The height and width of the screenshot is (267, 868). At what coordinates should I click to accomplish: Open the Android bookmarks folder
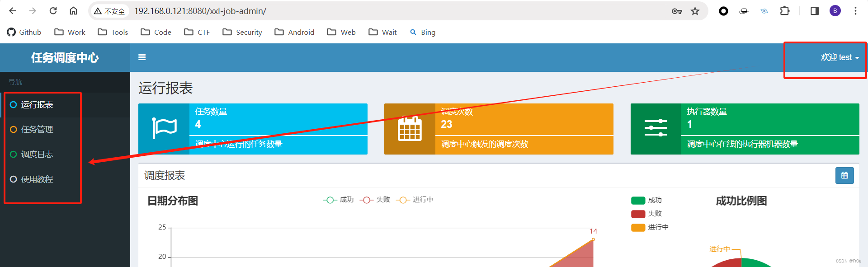coord(294,32)
